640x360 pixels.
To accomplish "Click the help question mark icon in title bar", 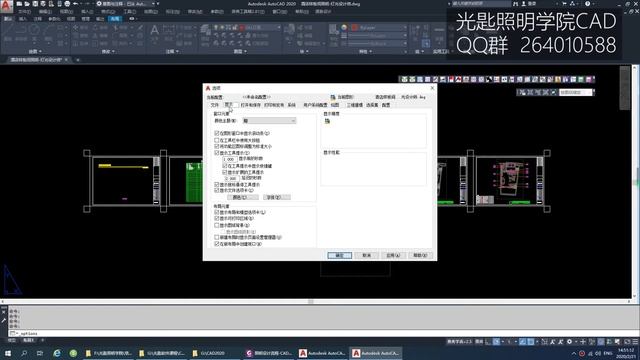I will (588, 4).
